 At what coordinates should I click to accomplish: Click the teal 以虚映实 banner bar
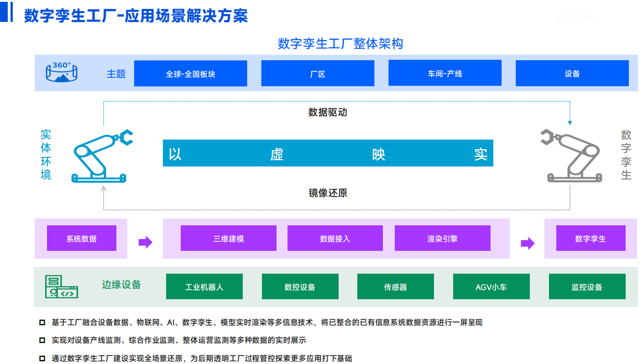[x=327, y=153]
